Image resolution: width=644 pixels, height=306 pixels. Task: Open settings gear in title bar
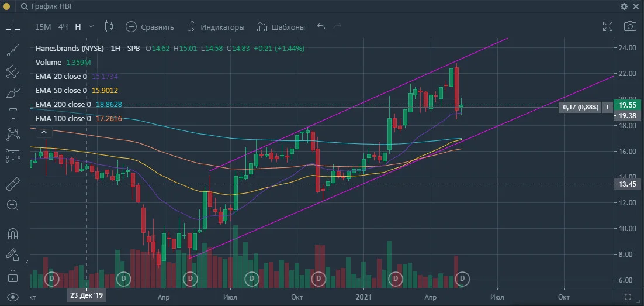(624, 6)
